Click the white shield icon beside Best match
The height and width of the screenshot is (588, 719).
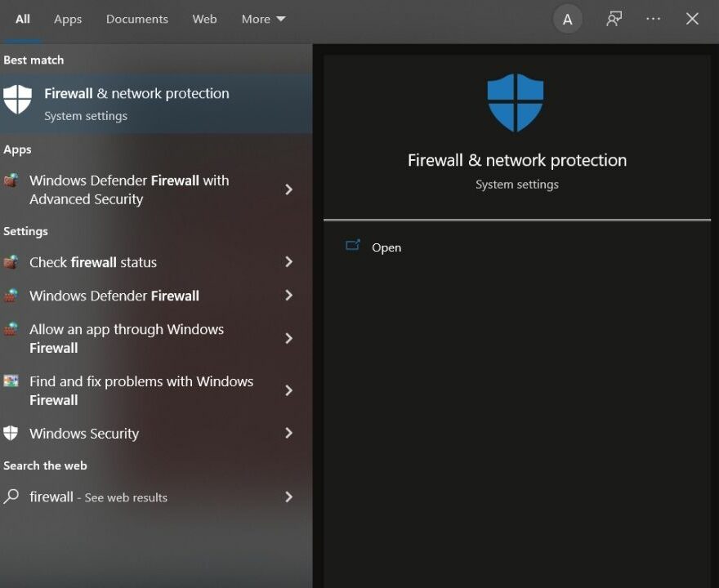[17, 100]
